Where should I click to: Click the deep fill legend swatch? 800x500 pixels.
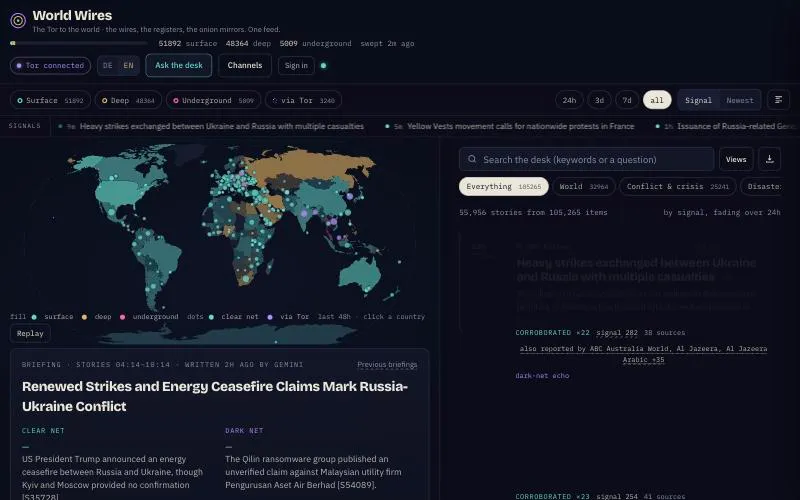click(84, 317)
